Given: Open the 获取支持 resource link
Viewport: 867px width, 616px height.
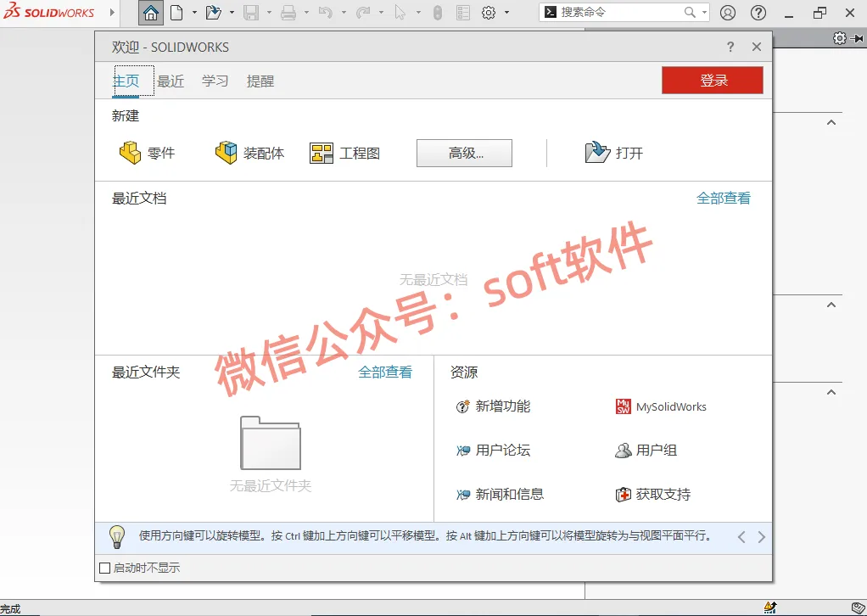Looking at the screenshot, I should [653, 494].
